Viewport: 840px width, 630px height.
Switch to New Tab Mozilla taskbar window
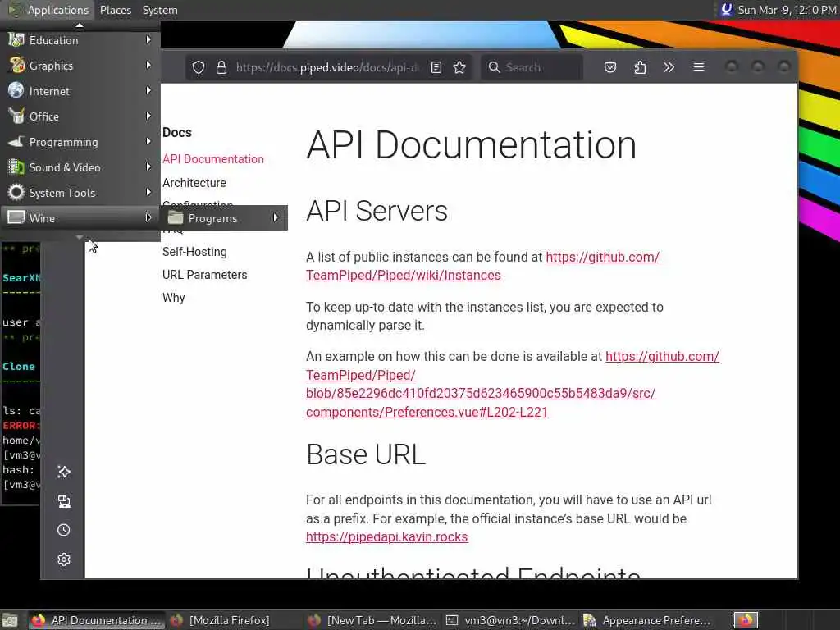point(373,620)
